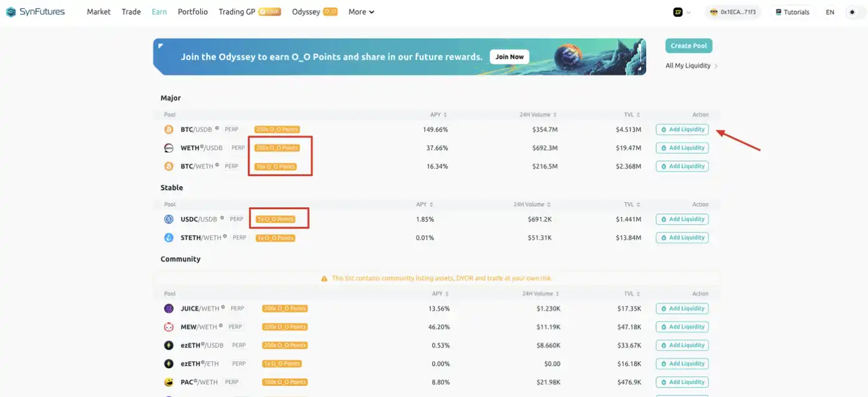Image resolution: width=868 pixels, height=397 pixels.
Task: Click the BTC token icon in BTC/USDB row
Action: pos(167,129)
